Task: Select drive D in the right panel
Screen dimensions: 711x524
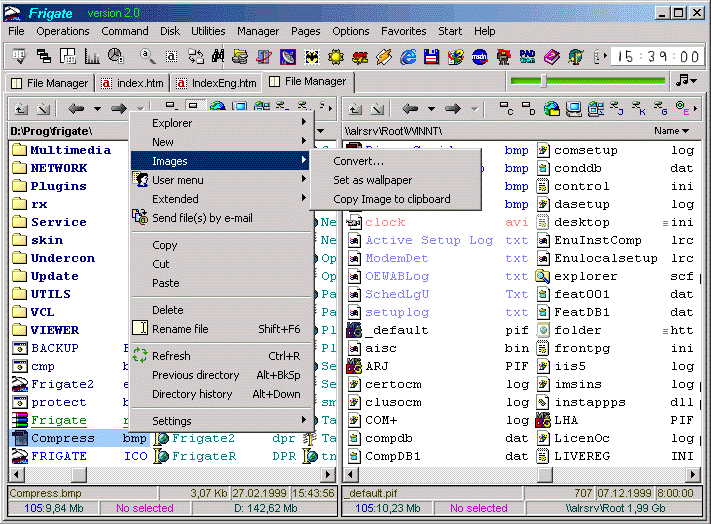Action: (x=528, y=108)
